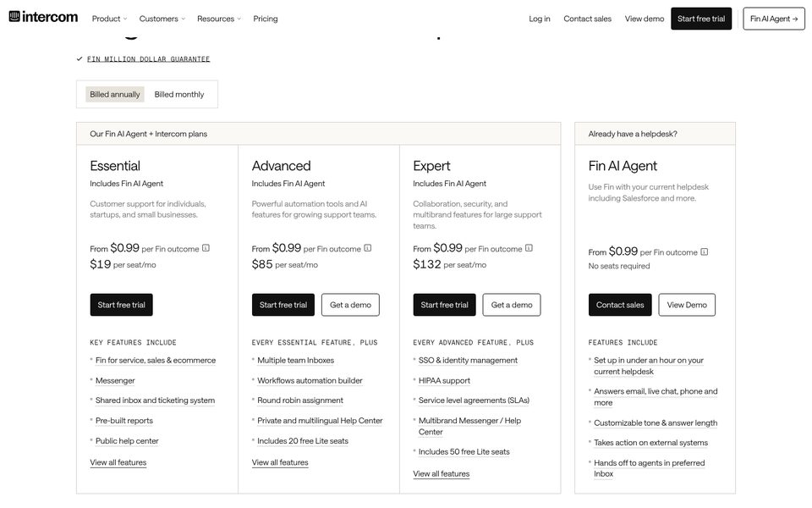The width and height of the screenshot is (812, 508).
Task: Click 'Multibrand Messenger / Help Center'
Action: (469, 426)
